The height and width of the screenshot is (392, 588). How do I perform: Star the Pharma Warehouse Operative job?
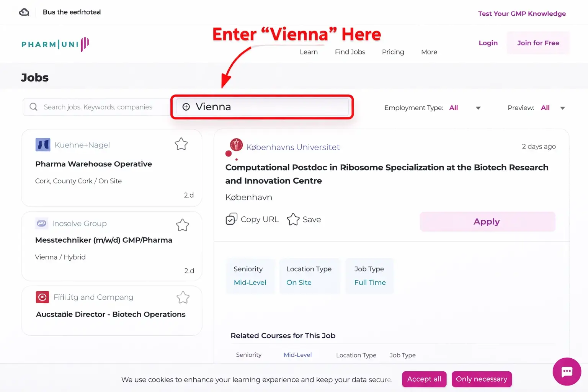(181, 144)
